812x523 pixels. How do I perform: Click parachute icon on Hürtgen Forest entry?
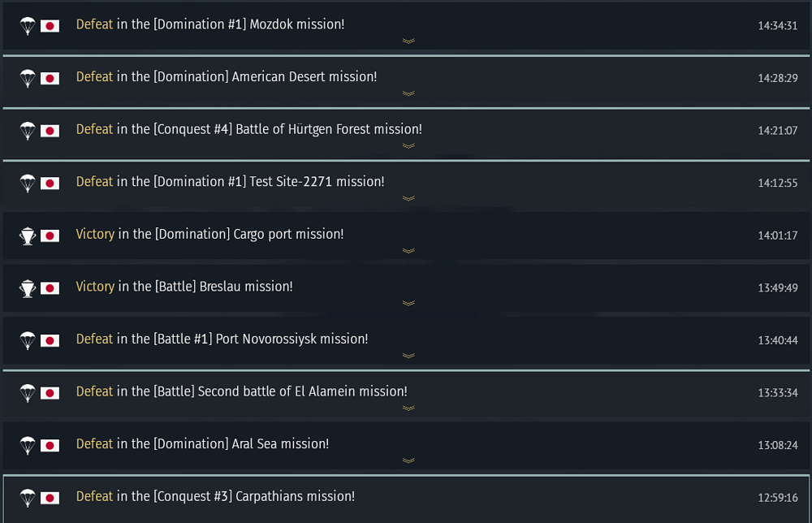coord(28,131)
